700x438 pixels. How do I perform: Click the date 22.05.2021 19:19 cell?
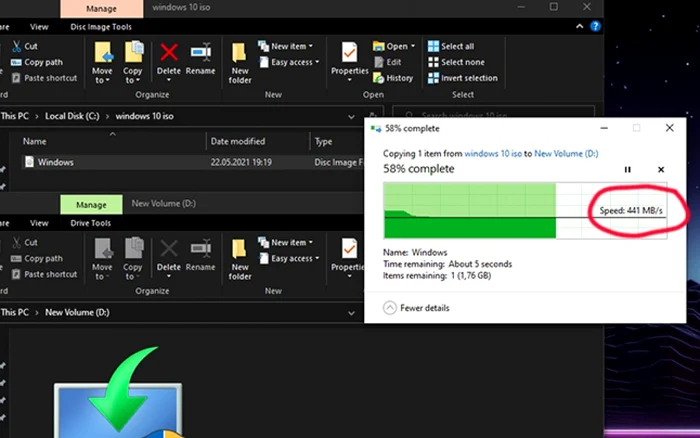(241, 162)
